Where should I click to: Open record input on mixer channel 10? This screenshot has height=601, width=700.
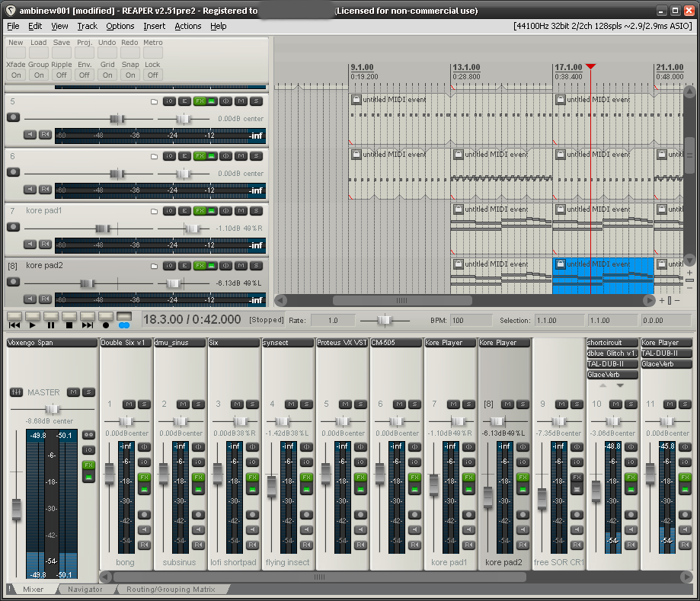click(631, 545)
